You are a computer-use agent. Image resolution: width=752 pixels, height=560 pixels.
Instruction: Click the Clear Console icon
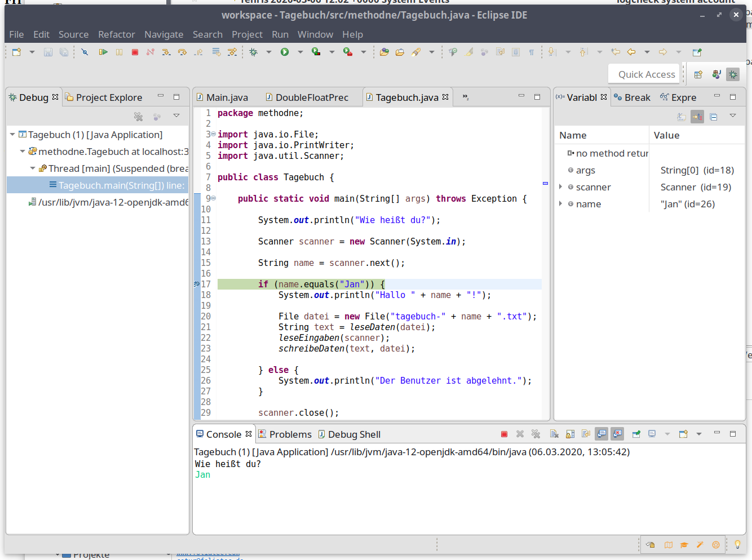(554, 434)
